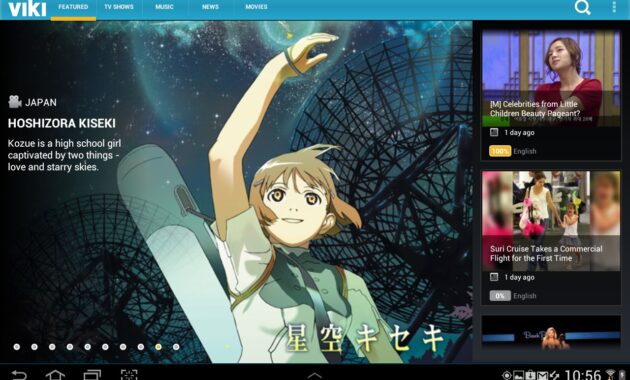Switch to the Featured tab
Viewport: 630px width, 380px height.
pos(73,7)
